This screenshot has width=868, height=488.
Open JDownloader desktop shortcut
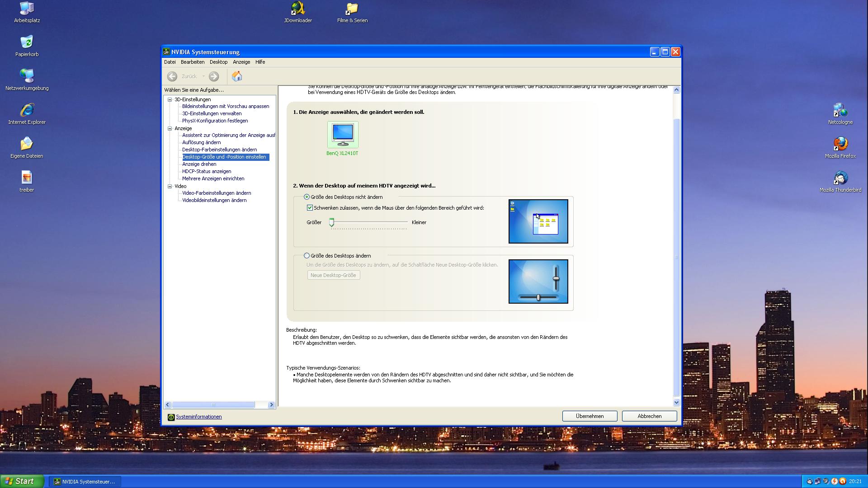tap(298, 9)
